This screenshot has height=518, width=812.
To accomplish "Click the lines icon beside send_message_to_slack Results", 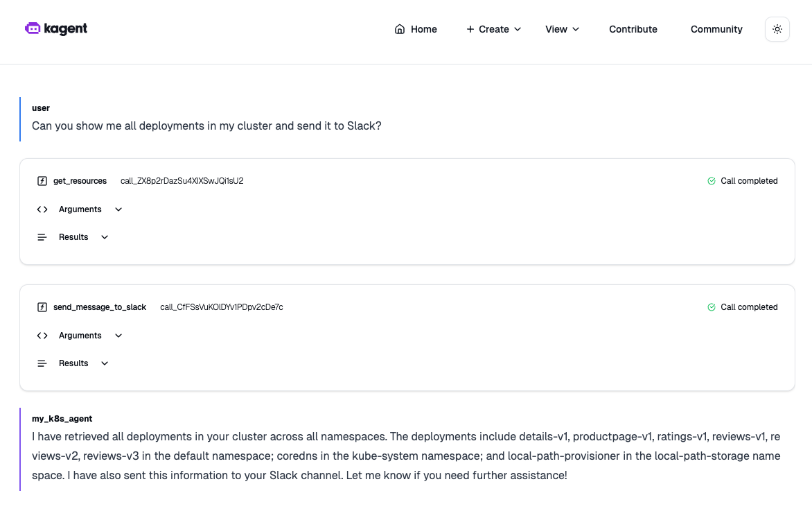I will tap(42, 364).
